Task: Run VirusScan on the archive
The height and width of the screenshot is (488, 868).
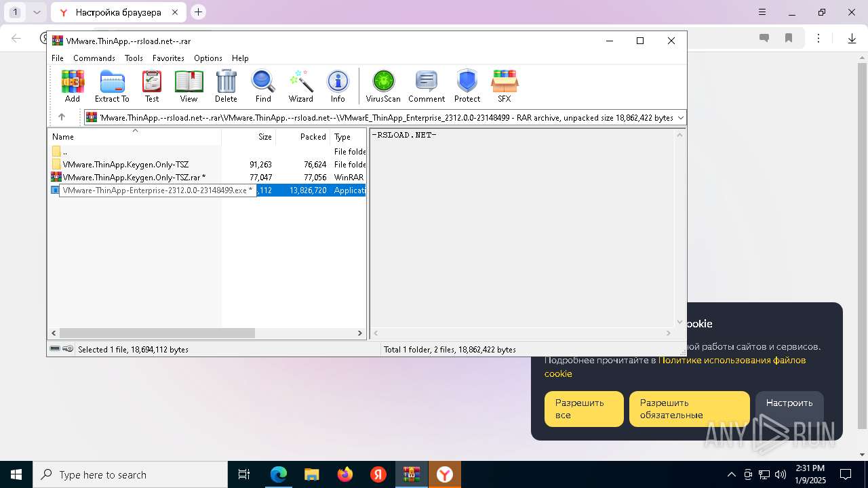Action: 383,86
